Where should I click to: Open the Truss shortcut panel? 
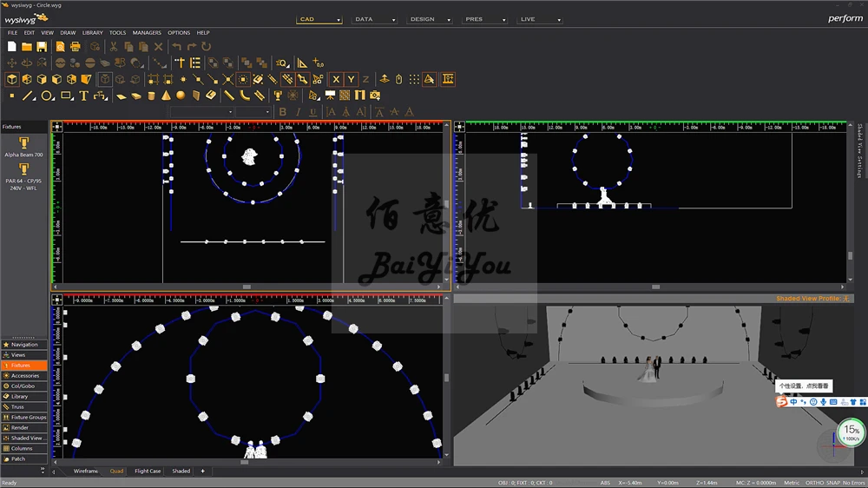point(24,406)
